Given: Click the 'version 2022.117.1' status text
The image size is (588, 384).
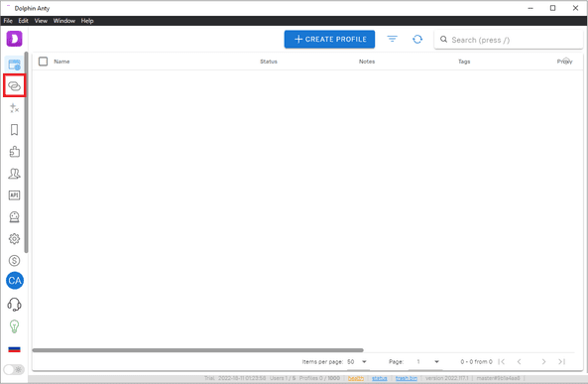Looking at the screenshot, I should (447, 378).
